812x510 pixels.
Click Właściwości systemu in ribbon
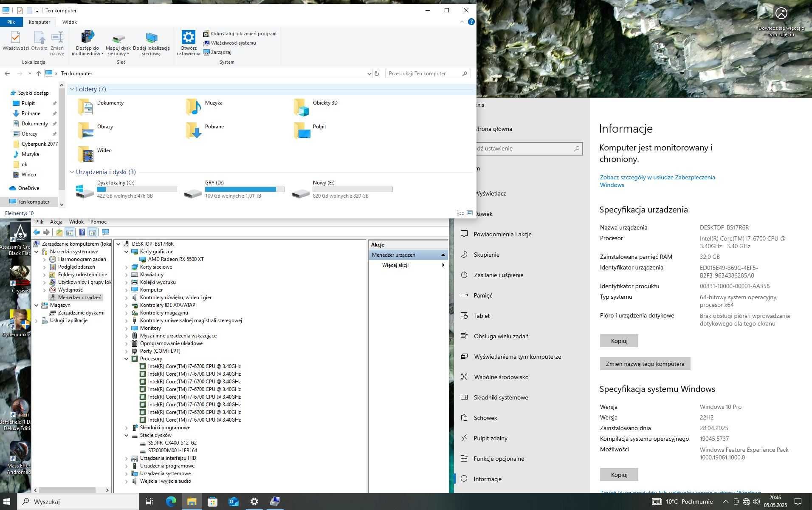(x=229, y=43)
